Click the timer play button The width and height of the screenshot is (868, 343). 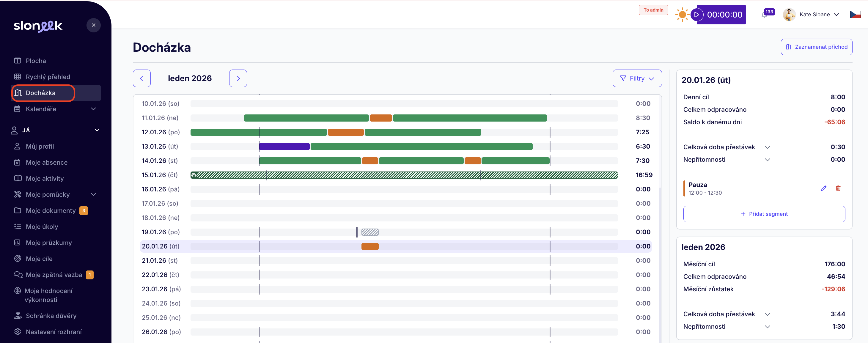(696, 15)
